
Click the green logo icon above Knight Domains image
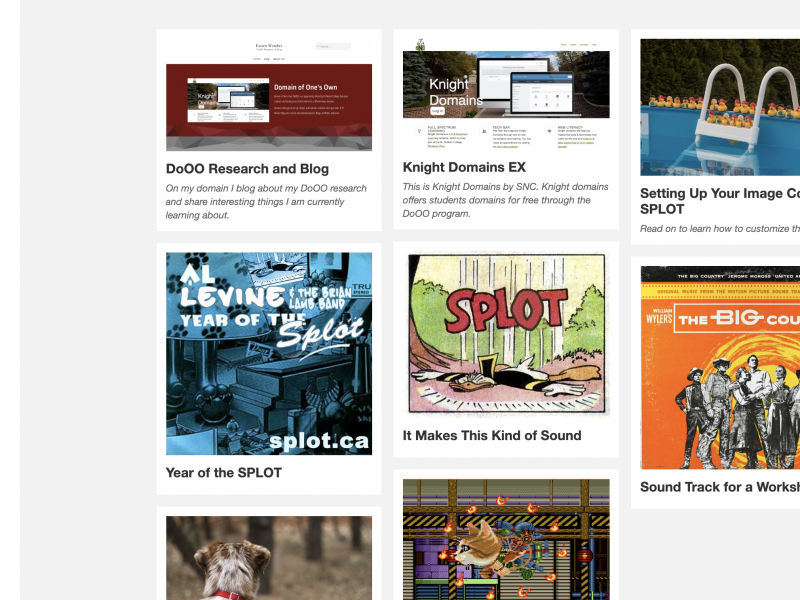tap(420, 44)
